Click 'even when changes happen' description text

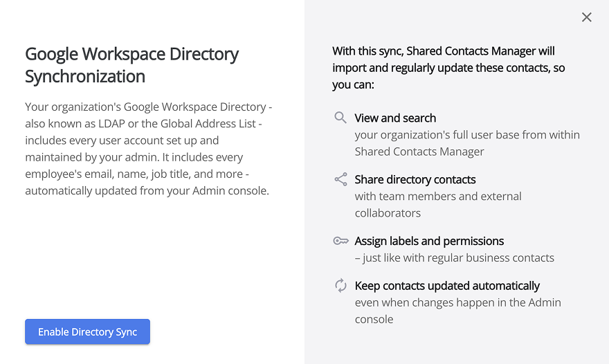point(457,311)
